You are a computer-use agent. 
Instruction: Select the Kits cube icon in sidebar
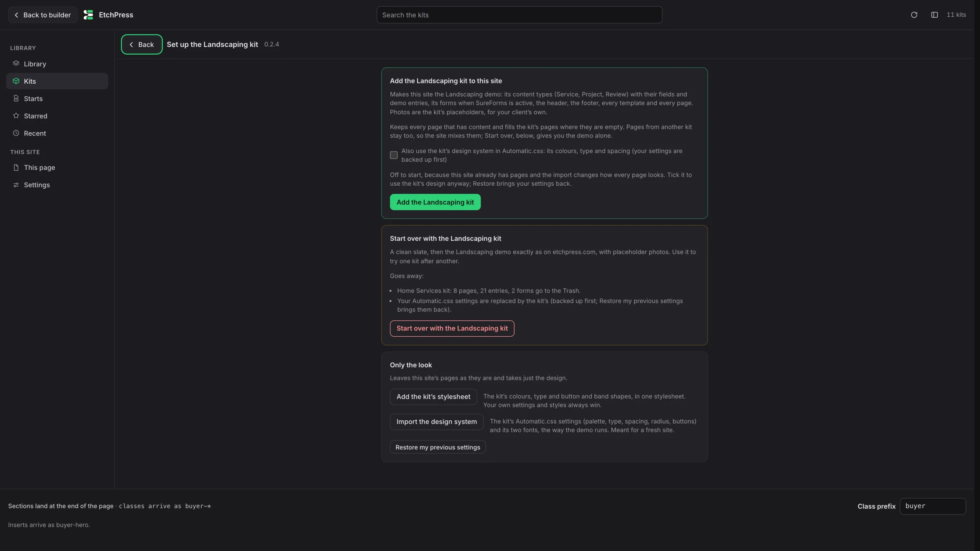point(16,81)
